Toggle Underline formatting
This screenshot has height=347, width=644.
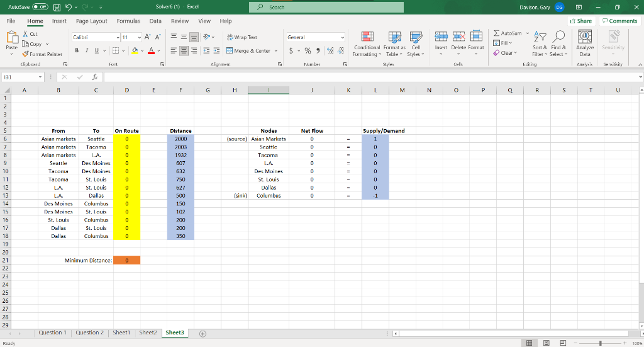pyautogui.click(x=97, y=50)
